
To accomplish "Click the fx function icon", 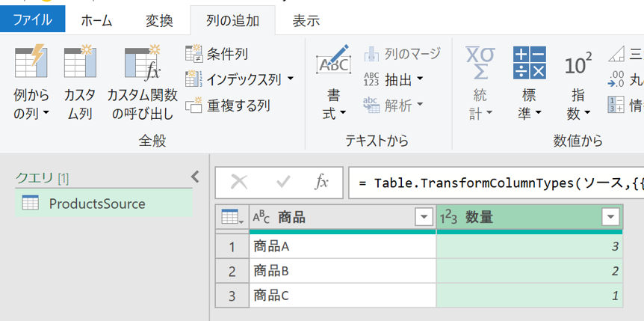I will [321, 182].
